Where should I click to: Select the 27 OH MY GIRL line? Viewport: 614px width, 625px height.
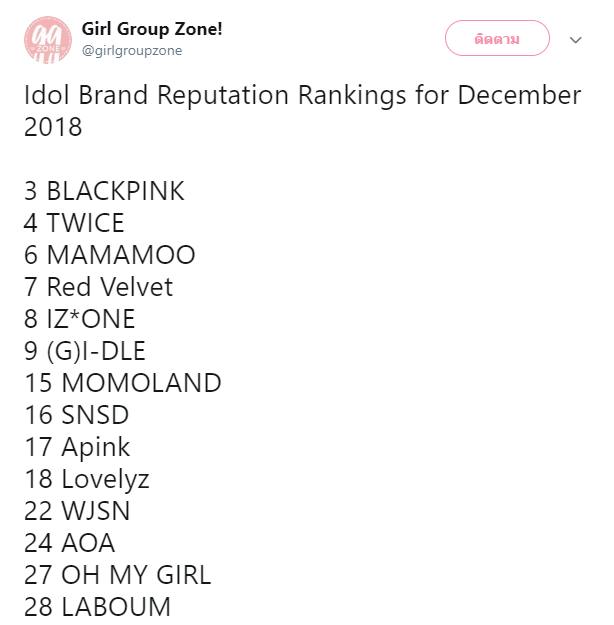[x=118, y=575]
